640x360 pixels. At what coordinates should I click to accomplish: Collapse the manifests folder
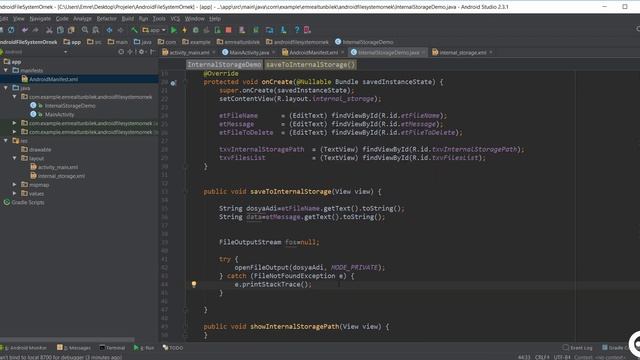tap(6, 70)
